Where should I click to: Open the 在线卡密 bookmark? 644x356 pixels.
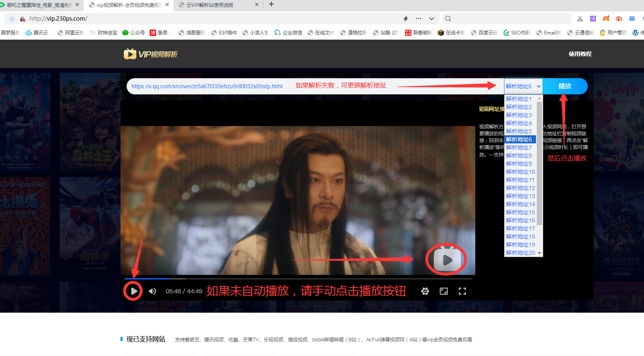point(451,33)
